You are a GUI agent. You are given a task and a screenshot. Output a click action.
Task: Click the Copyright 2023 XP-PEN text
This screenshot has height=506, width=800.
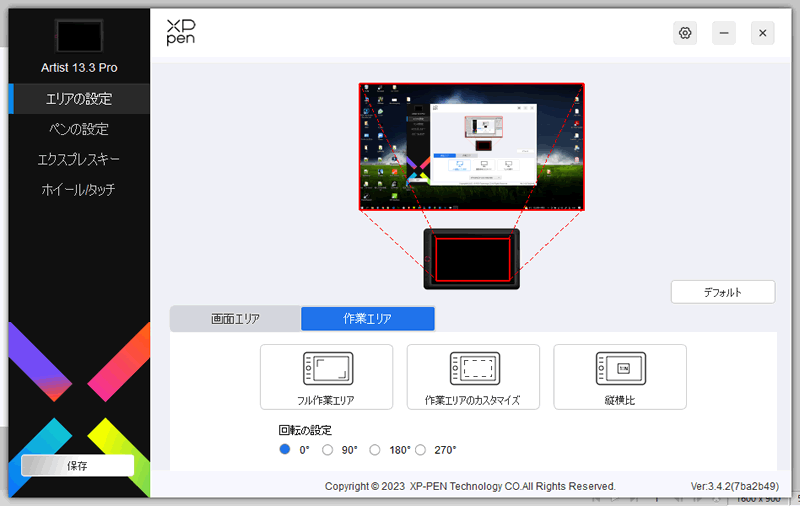[470, 486]
